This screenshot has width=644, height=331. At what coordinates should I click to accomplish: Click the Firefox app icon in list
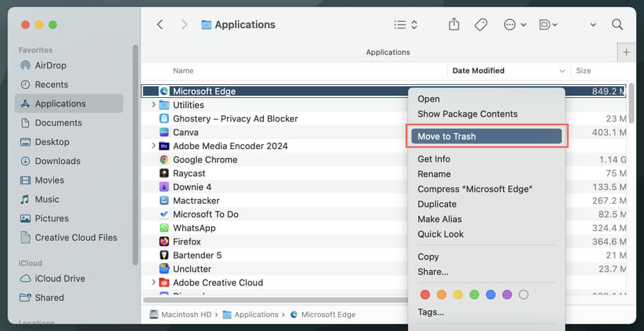point(164,241)
